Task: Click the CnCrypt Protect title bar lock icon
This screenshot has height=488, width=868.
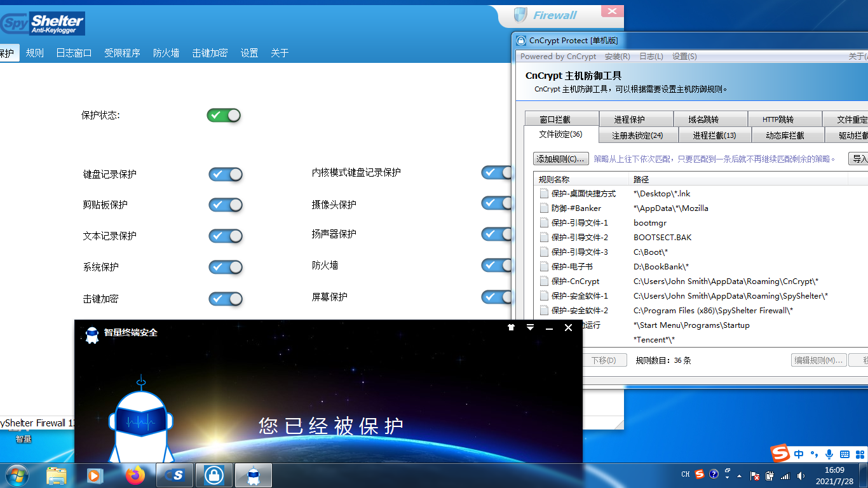Action: click(521, 41)
